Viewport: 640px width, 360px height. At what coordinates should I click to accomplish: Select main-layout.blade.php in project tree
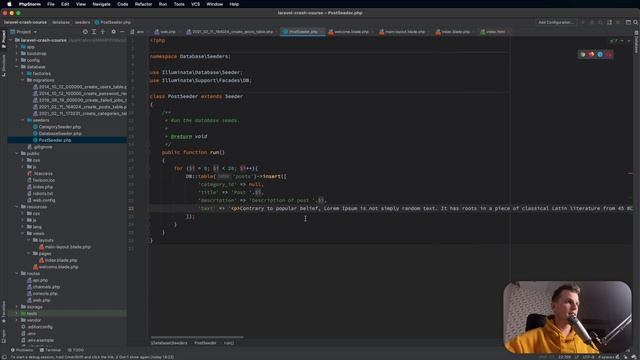(68, 247)
